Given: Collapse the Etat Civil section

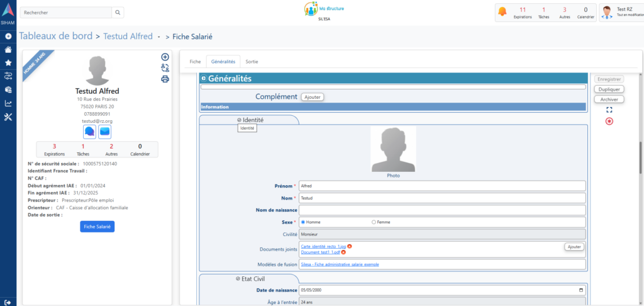Looking at the screenshot, I should pyautogui.click(x=238, y=278).
